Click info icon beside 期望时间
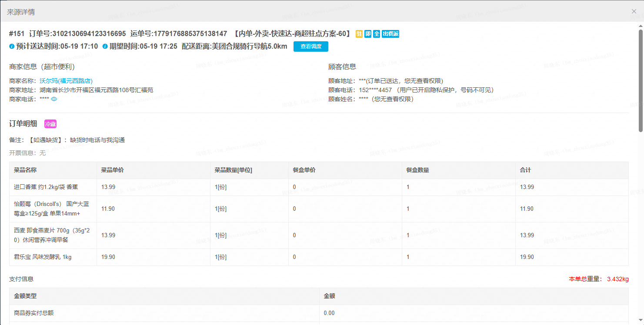 click(105, 46)
